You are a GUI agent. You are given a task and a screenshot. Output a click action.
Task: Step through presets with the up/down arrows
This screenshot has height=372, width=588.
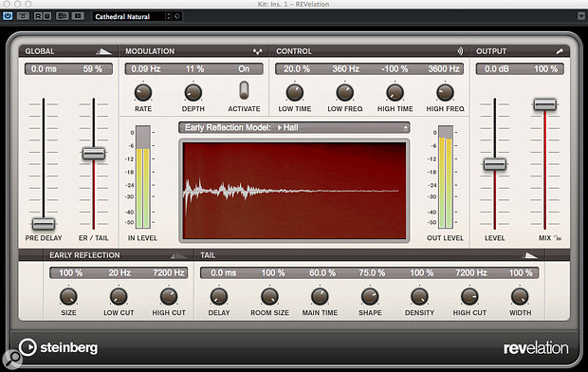pyautogui.click(x=169, y=16)
